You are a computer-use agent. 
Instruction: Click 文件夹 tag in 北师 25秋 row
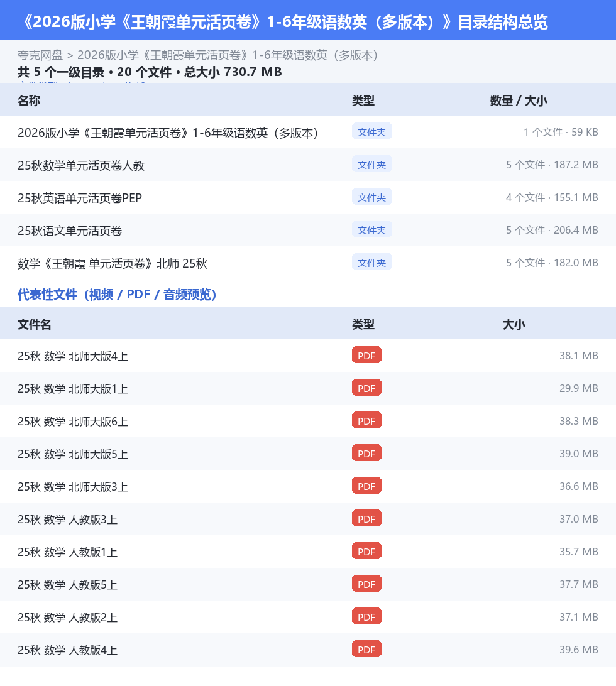pos(371,263)
